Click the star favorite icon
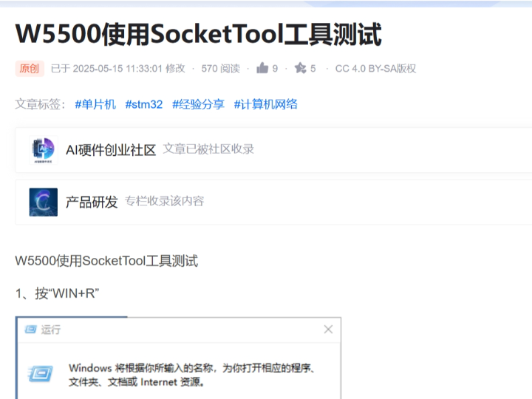532x399 pixels. click(x=300, y=69)
